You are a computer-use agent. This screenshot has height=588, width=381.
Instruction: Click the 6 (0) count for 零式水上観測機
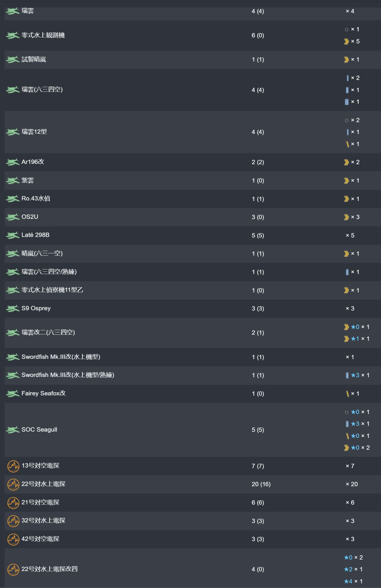coord(258,35)
